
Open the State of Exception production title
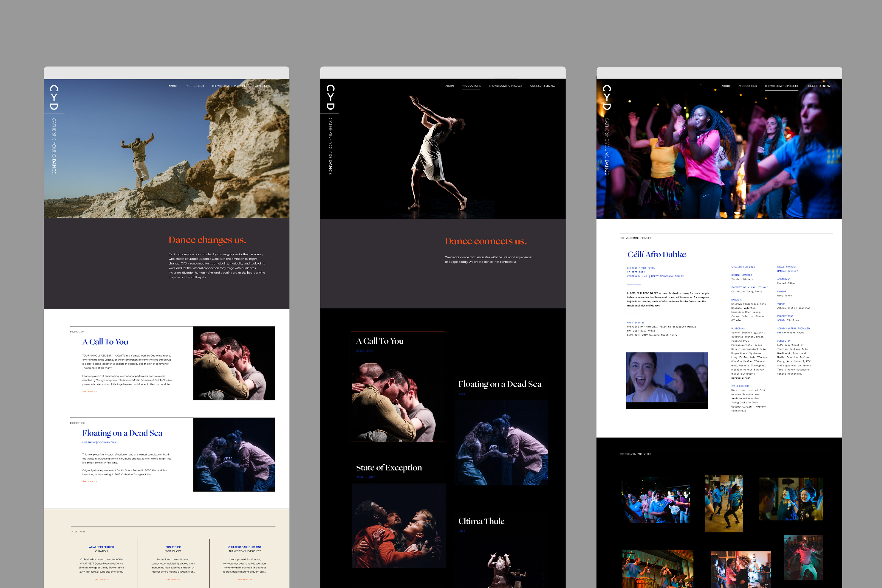point(389,468)
